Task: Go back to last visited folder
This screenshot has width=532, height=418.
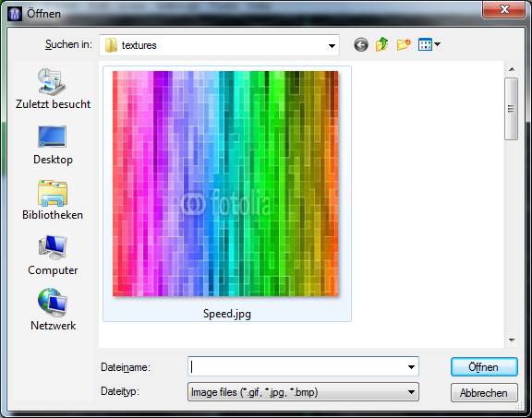Action: (360, 44)
